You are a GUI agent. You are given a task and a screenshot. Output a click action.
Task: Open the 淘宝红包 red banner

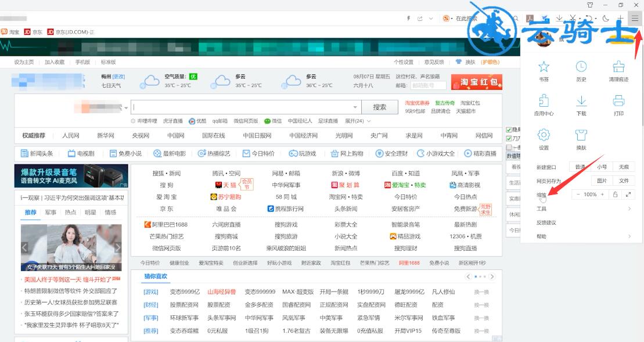tap(476, 82)
